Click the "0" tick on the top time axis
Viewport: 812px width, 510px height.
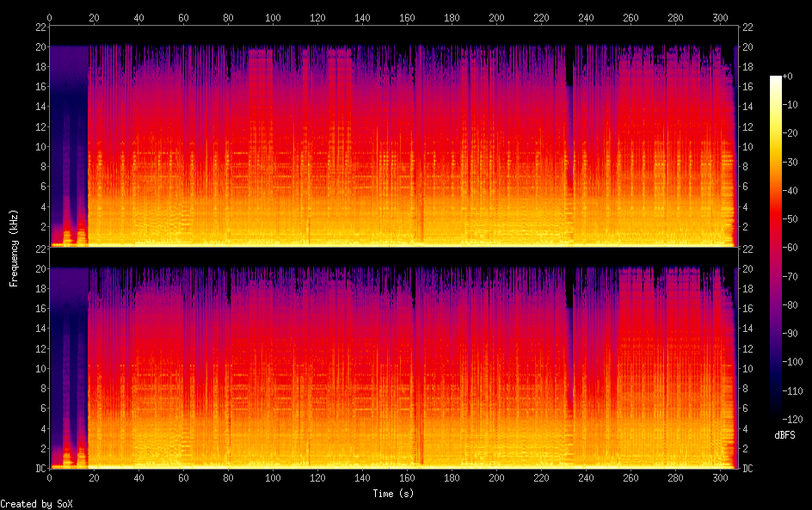[x=50, y=17]
